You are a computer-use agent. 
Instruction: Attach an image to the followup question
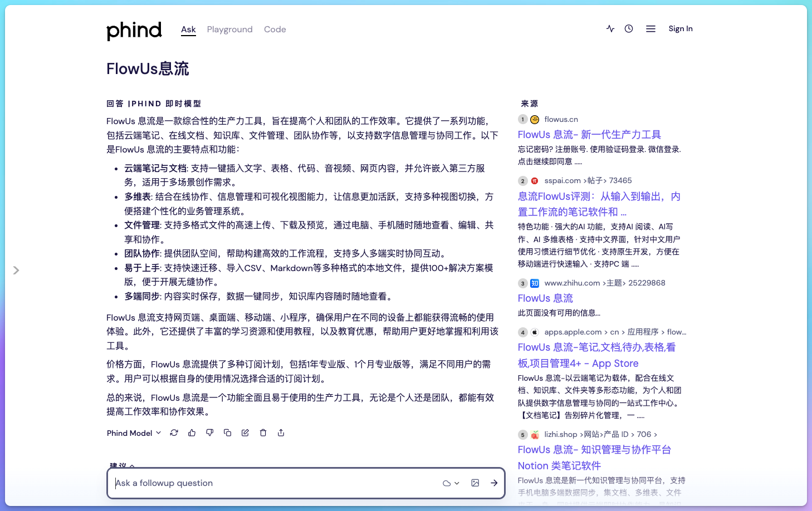[475, 483]
